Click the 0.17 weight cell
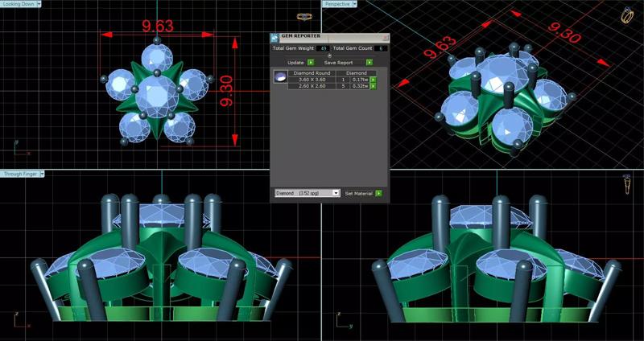Image resolution: width=644 pixels, height=341 pixels. (360, 80)
